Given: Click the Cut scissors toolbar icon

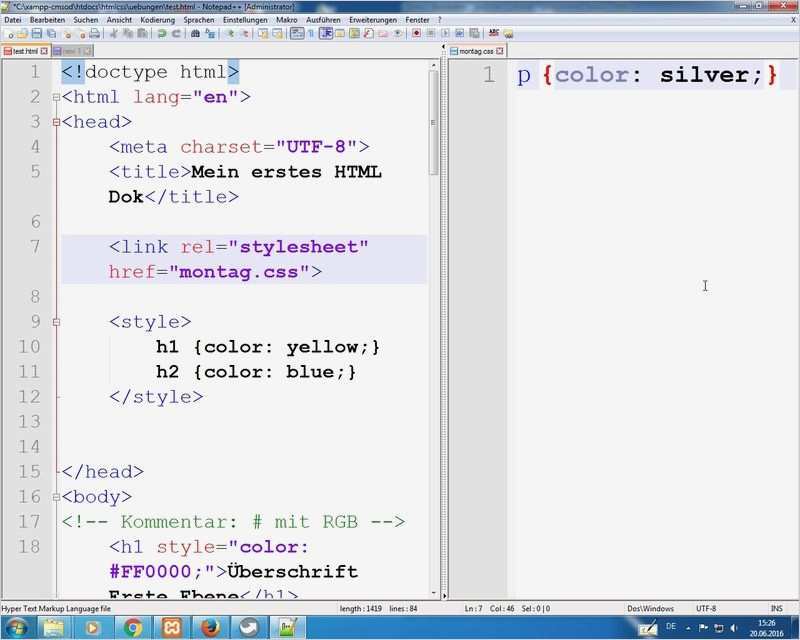Looking at the screenshot, I should [x=113, y=34].
